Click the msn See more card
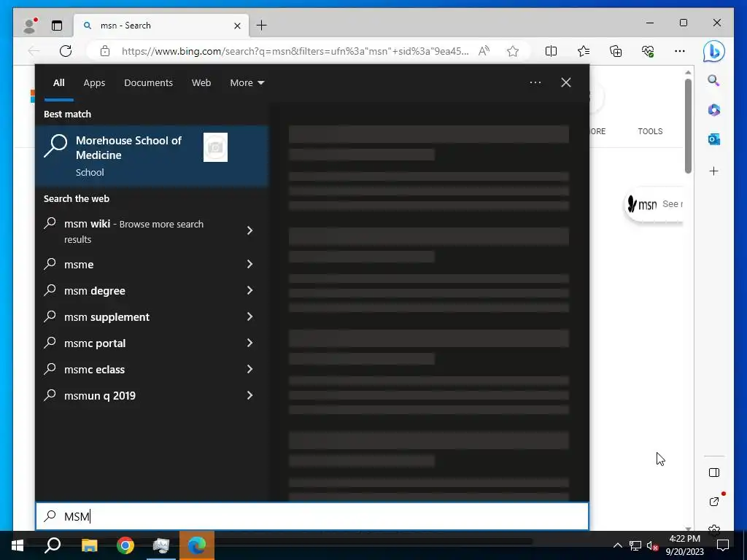The width and height of the screenshot is (747, 560). tap(654, 204)
